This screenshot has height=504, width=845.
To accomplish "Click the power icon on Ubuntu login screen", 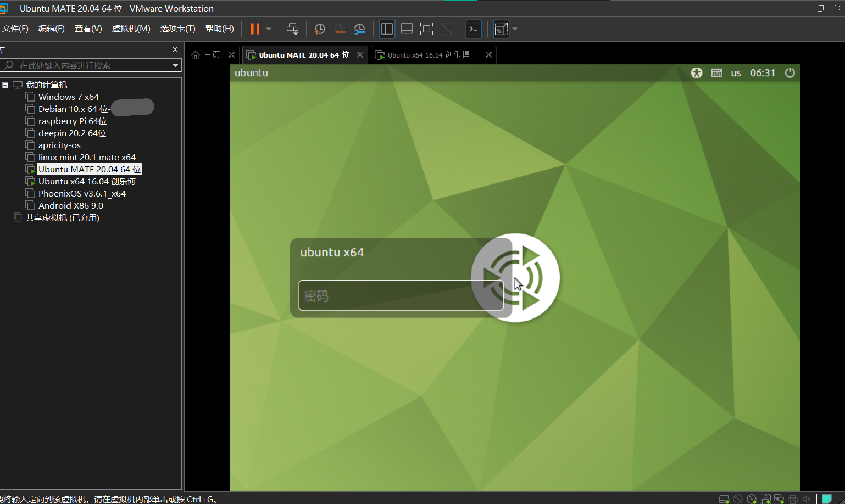I will tap(790, 73).
